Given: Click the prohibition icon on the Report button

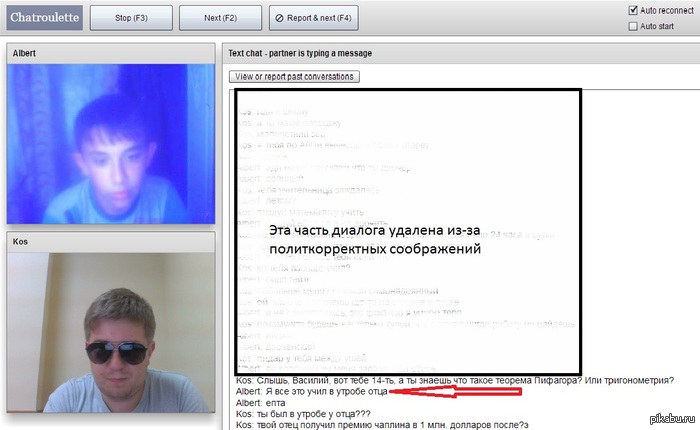Looking at the screenshot, I should 281,18.
